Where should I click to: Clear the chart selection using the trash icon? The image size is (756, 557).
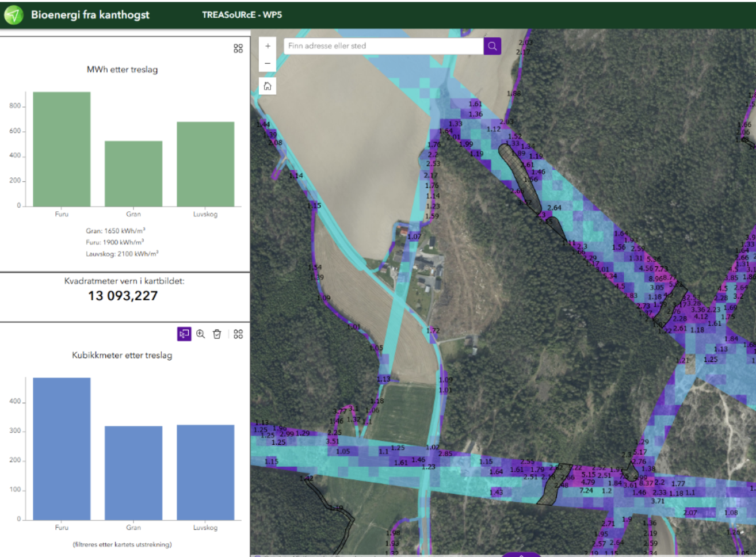point(217,334)
